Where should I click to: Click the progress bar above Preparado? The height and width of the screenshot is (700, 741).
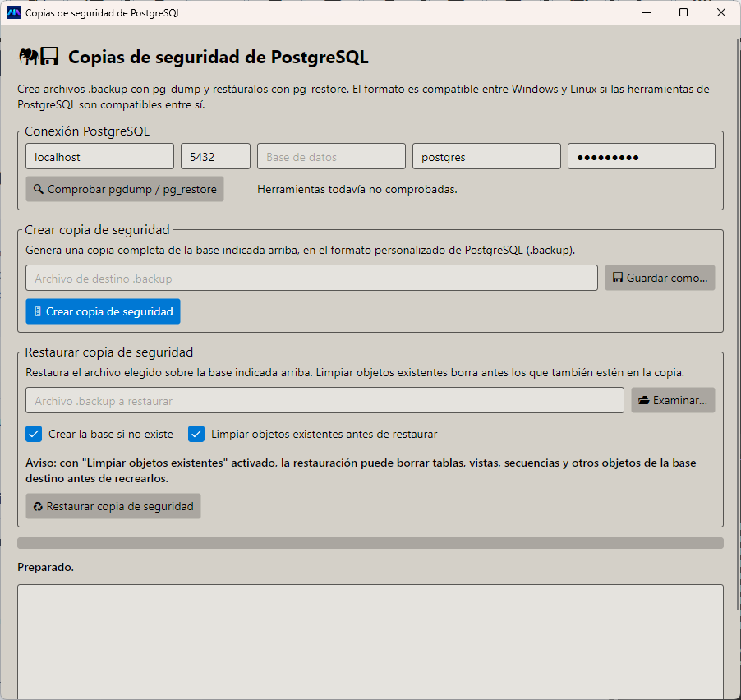click(x=370, y=543)
